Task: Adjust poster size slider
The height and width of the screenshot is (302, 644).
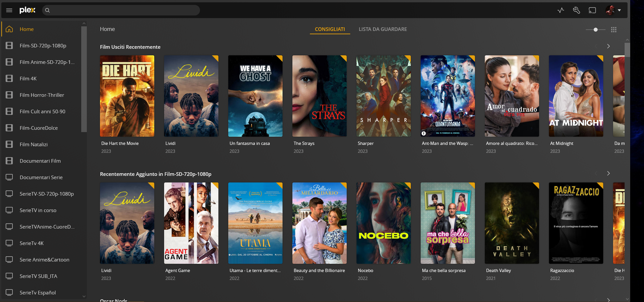Action: click(x=596, y=30)
